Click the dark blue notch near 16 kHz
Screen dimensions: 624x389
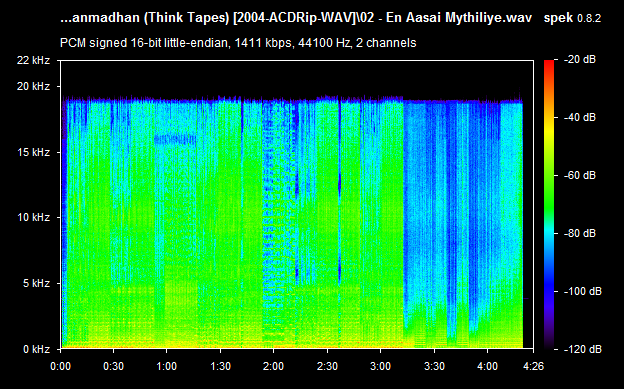tap(175, 139)
